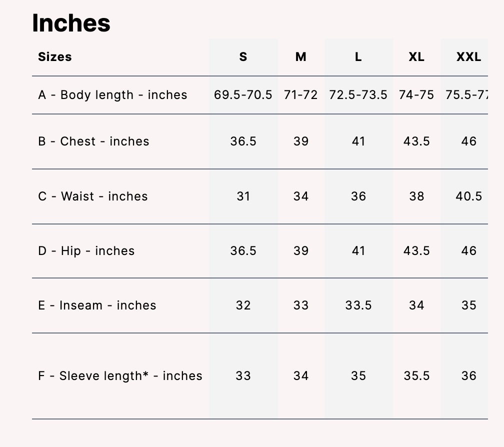Select the XXL size column header
Viewport: 504px width, 447px height.
[x=468, y=57]
